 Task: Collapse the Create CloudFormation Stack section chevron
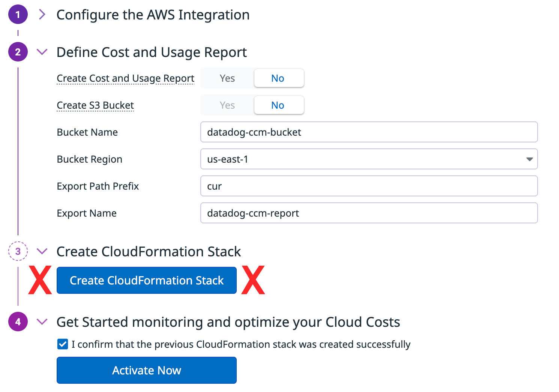(x=42, y=251)
